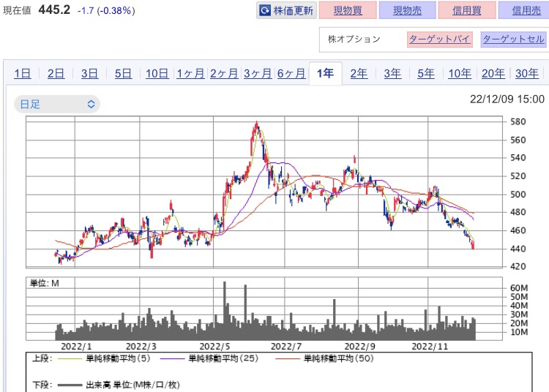
Task: Switch chart to 1日 range
Action: pos(23,74)
